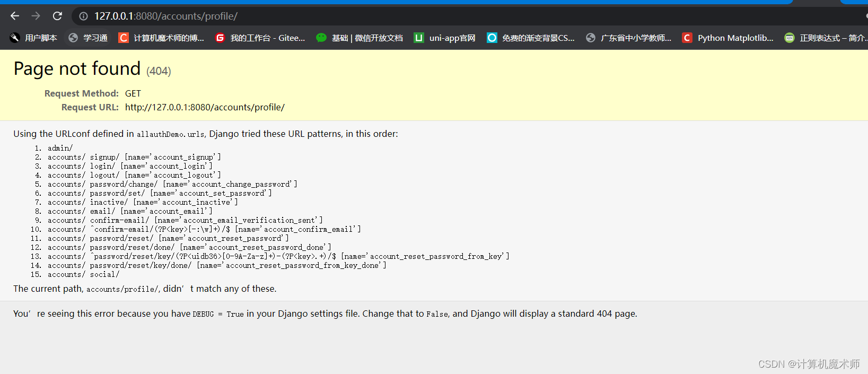868x374 pixels.
Task: Select the allauthDemo.urls URLconf name
Action: (170, 134)
